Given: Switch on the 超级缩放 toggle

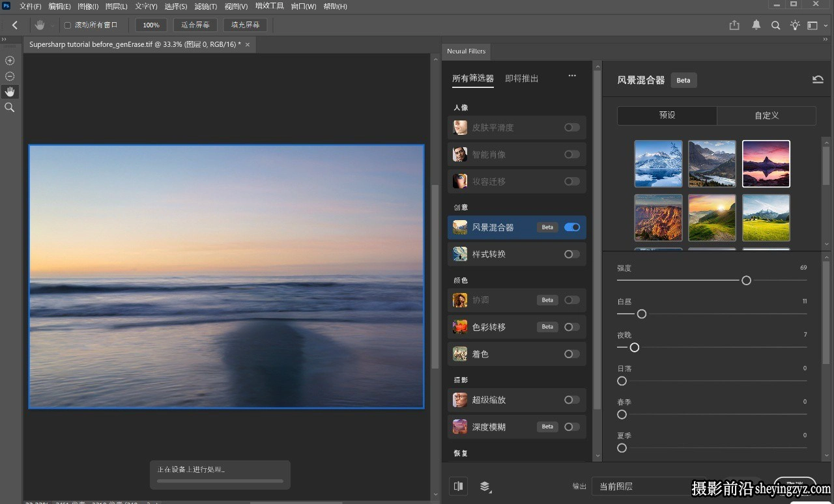Looking at the screenshot, I should (x=572, y=400).
